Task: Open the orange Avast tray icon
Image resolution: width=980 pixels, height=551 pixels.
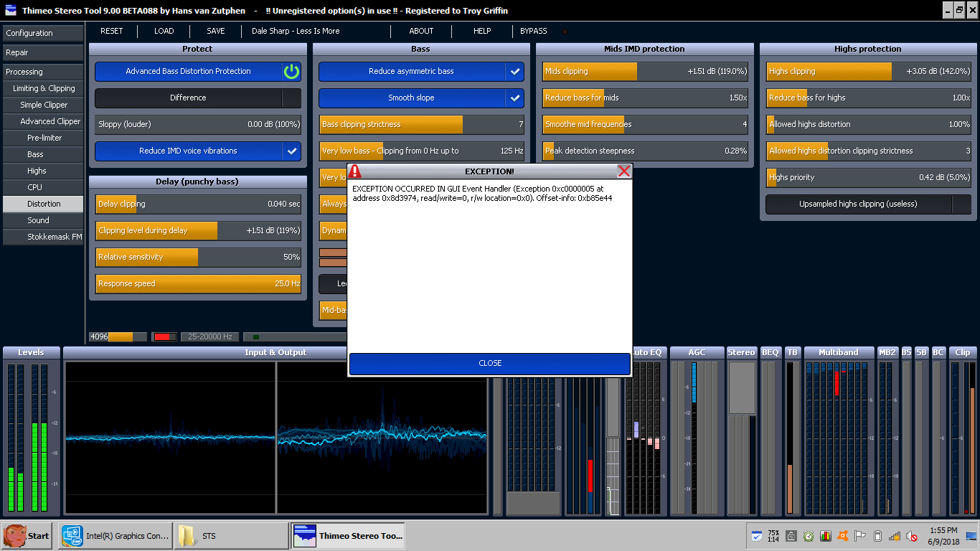Action: click(842, 536)
